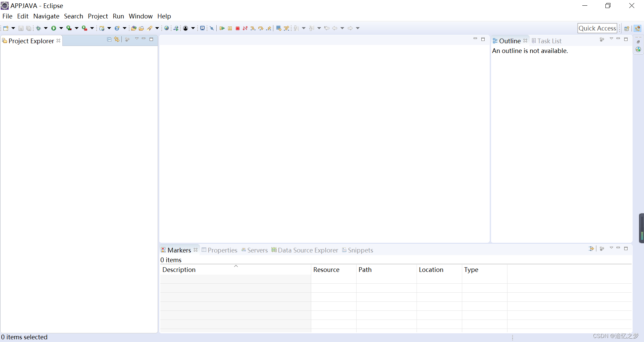The image size is (644, 342).
Task: Collapse all items in Project Explorer
Action: (x=109, y=39)
